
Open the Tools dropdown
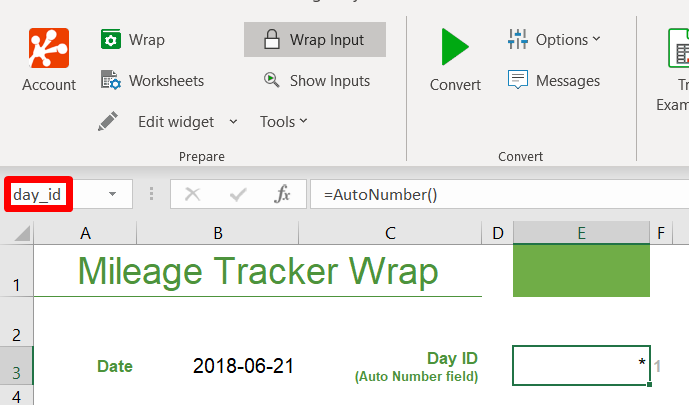(283, 122)
